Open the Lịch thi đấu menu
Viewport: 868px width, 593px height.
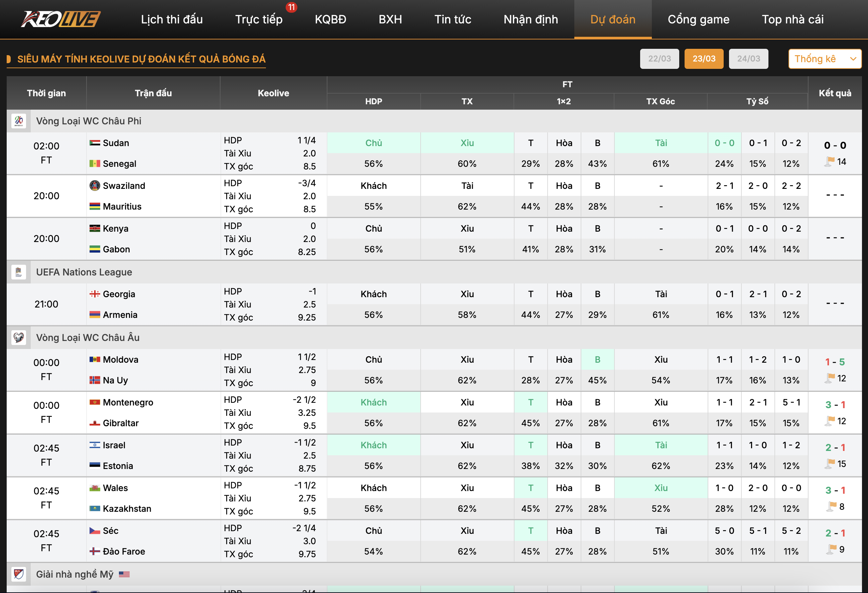point(171,19)
